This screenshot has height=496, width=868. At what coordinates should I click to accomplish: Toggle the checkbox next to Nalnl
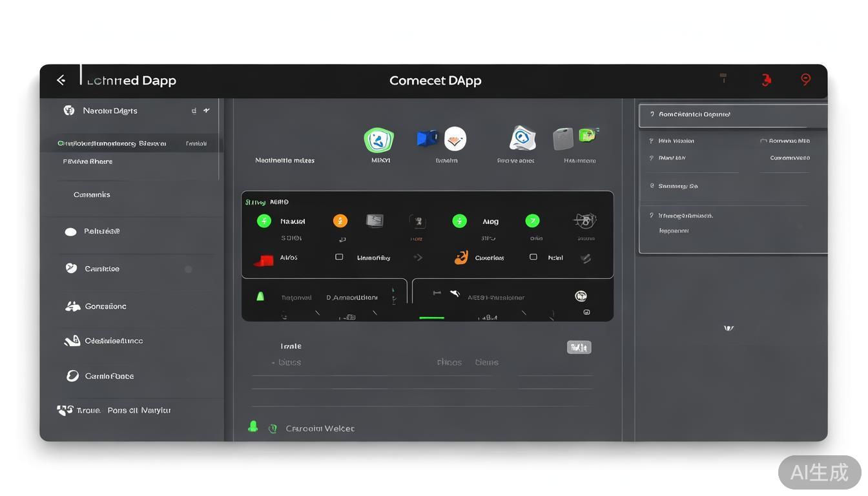click(x=533, y=257)
